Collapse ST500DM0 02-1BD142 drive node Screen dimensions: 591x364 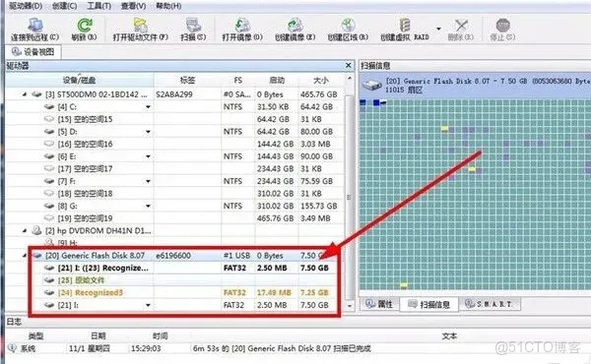[25, 94]
